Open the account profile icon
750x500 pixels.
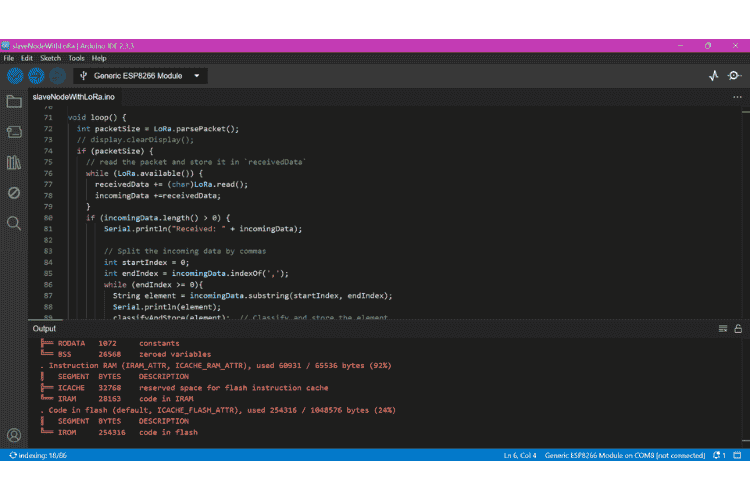(14, 435)
